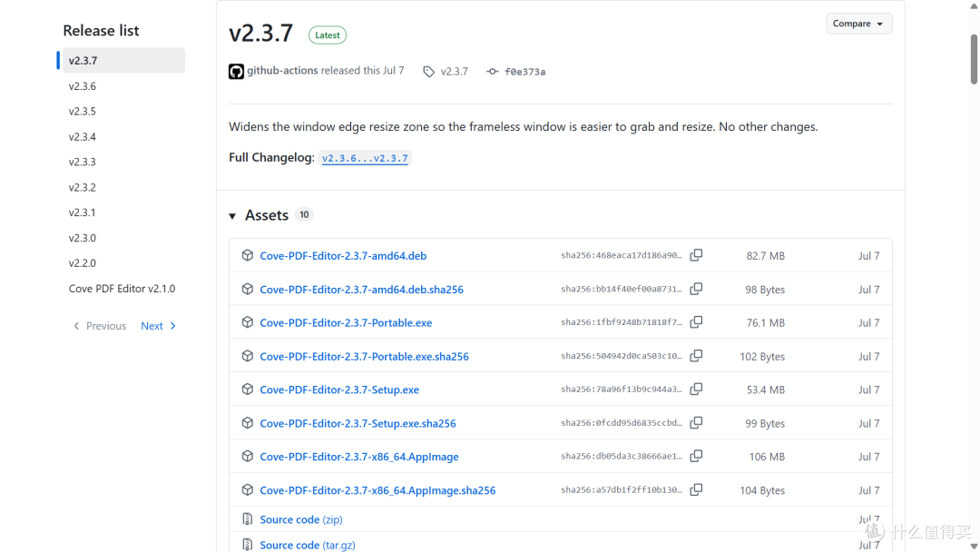The width and height of the screenshot is (980, 552).
Task: Download Source code (tar.gz)
Action: pyautogui.click(x=308, y=545)
